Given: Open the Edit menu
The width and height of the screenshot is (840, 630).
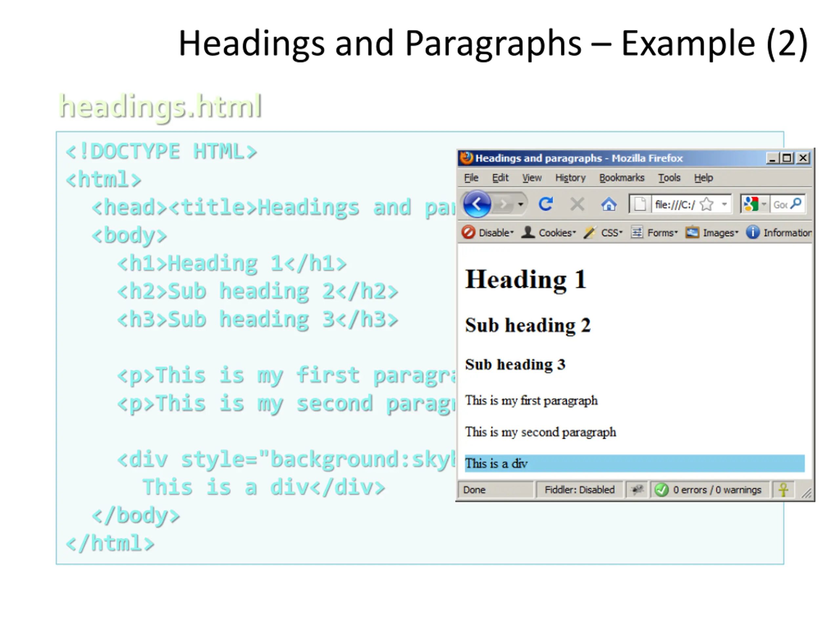Looking at the screenshot, I should tap(500, 178).
